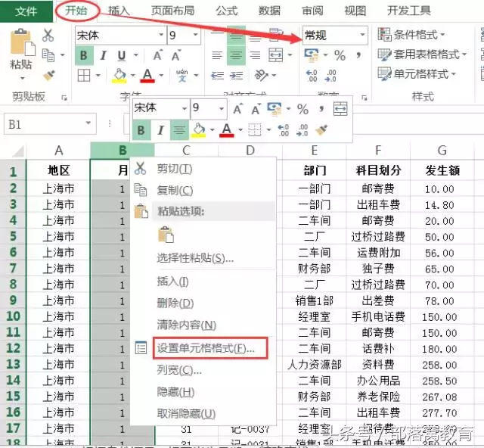Switch to the 审阅 Review tab

click(312, 11)
